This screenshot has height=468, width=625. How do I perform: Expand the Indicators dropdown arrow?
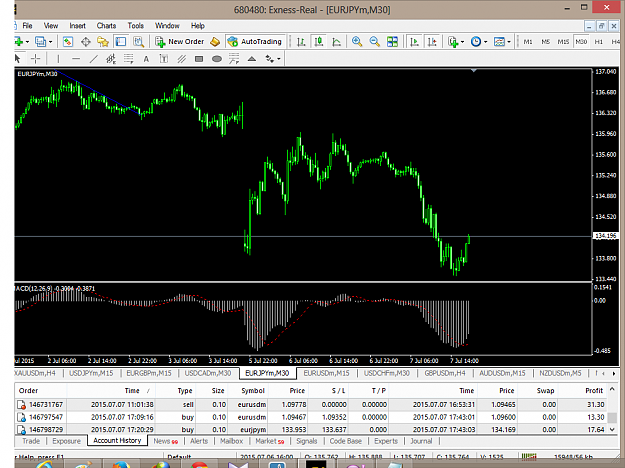pyautogui.click(x=462, y=42)
